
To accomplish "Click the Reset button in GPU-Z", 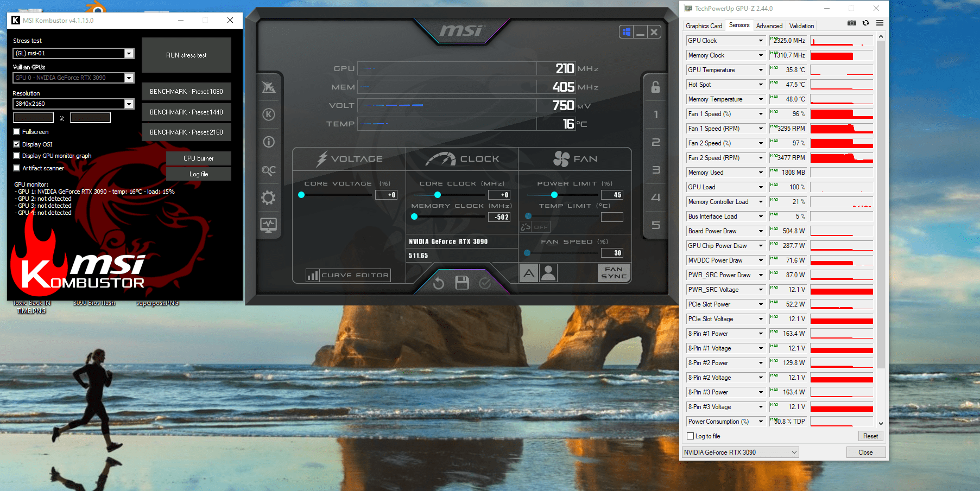I will (870, 436).
